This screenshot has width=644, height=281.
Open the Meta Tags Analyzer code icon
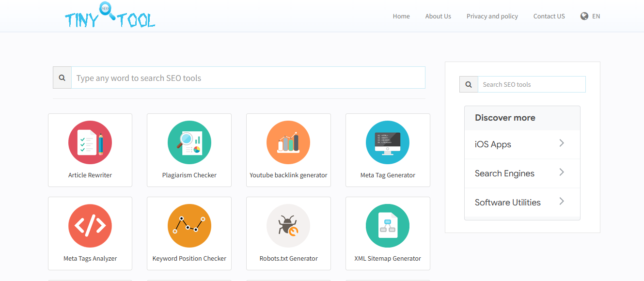click(x=90, y=226)
